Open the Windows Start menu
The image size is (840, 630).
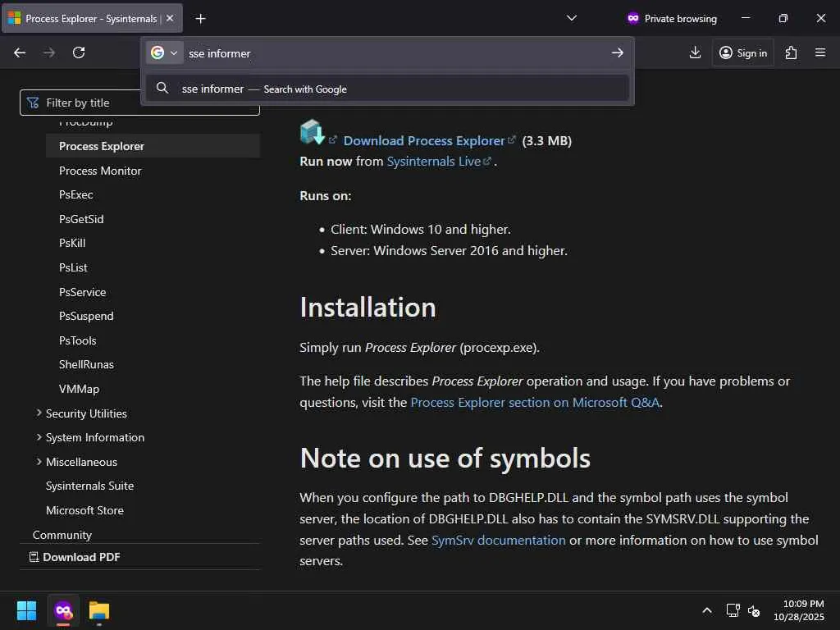[x=26, y=611]
